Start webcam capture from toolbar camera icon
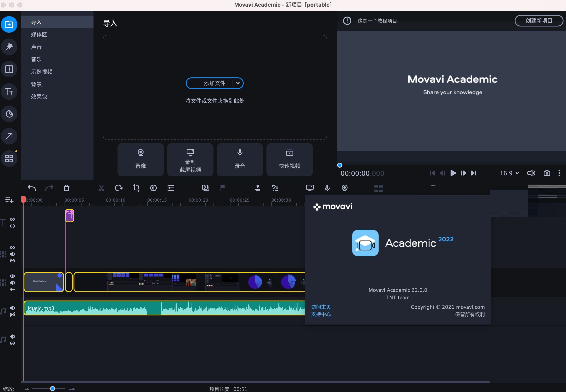 [x=345, y=188]
